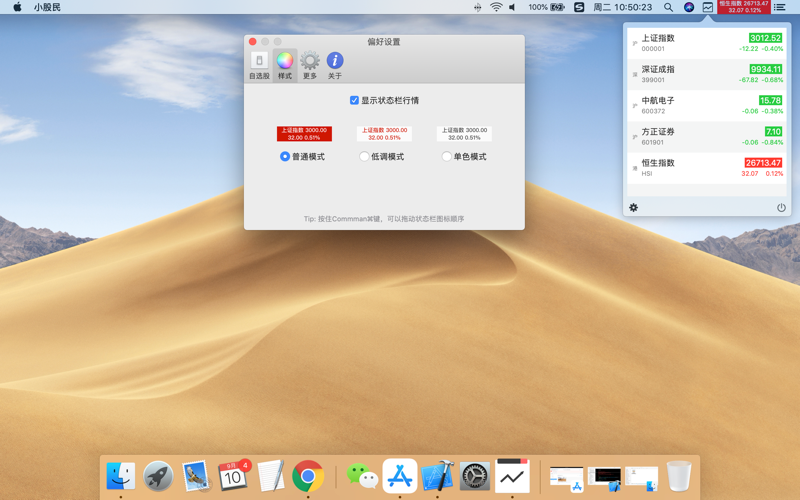The height and width of the screenshot is (500, 800).
Task: Click the 15.78 price badge
Action: click(770, 101)
